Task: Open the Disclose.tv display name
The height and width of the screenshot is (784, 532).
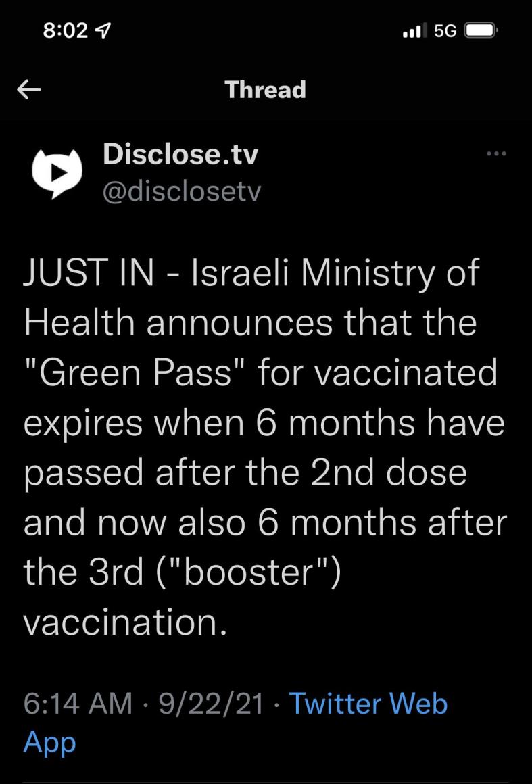Action: (180, 155)
